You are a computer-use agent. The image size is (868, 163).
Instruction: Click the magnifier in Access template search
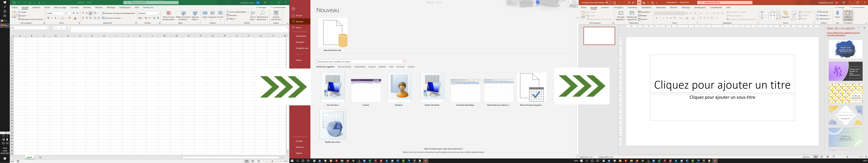click(404, 61)
